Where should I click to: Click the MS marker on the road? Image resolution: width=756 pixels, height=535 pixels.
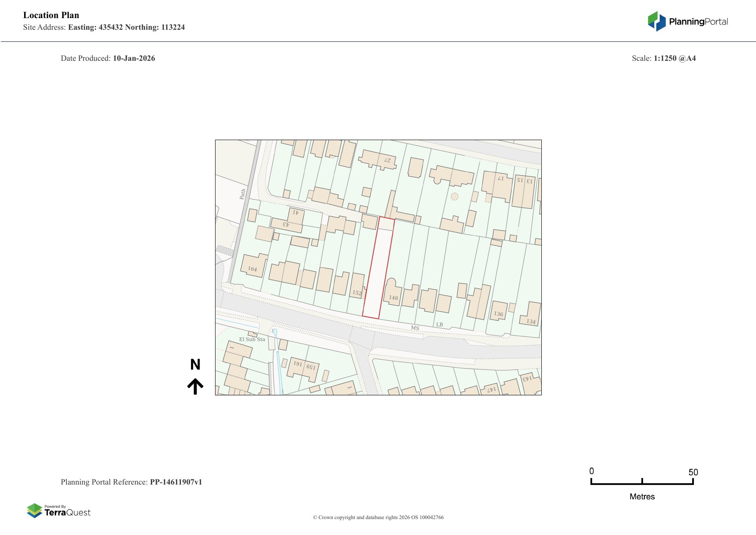click(415, 328)
